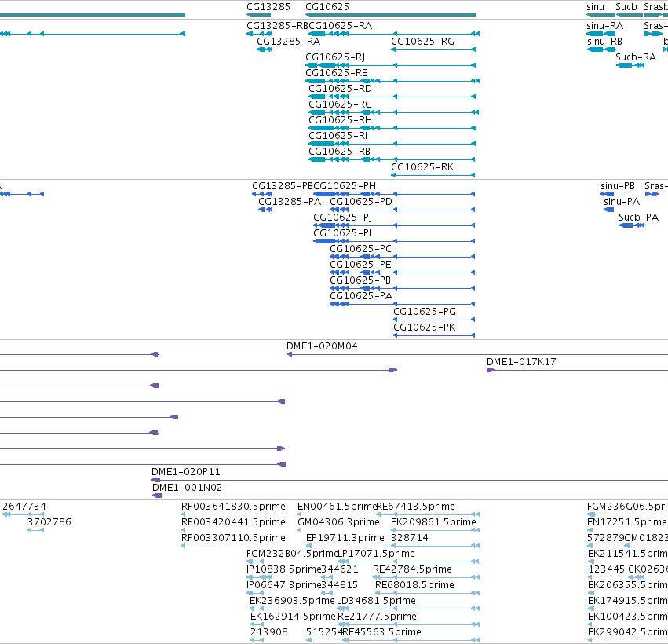Select protein CG10625-PK

(425, 327)
